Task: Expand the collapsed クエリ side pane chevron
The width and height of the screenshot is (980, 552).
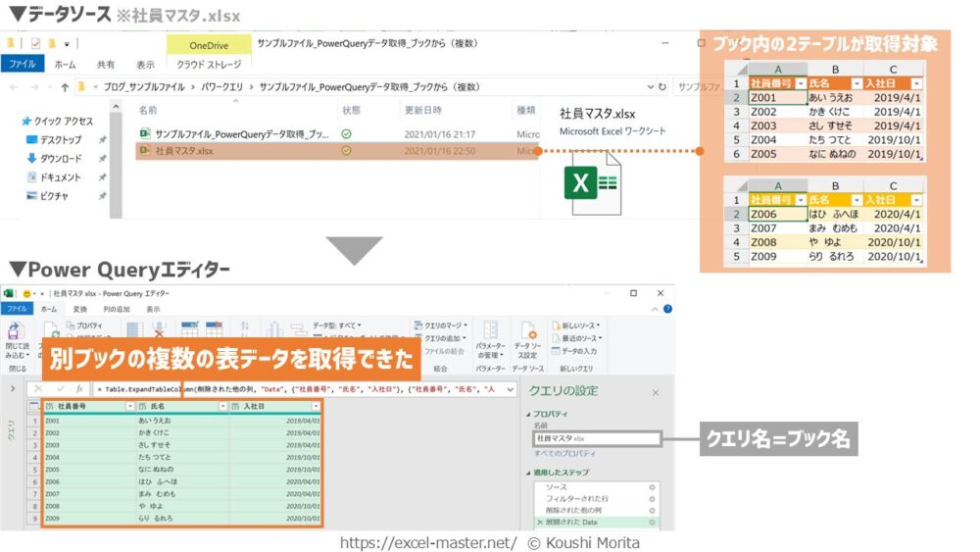Action: (12, 389)
